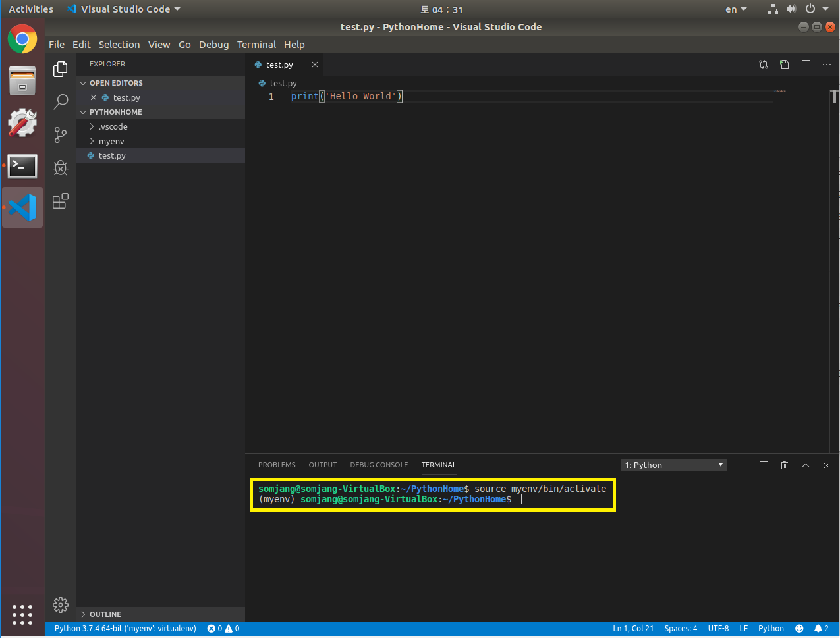
Task: Open Files manager from the dock
Action: tap(22, 81)
